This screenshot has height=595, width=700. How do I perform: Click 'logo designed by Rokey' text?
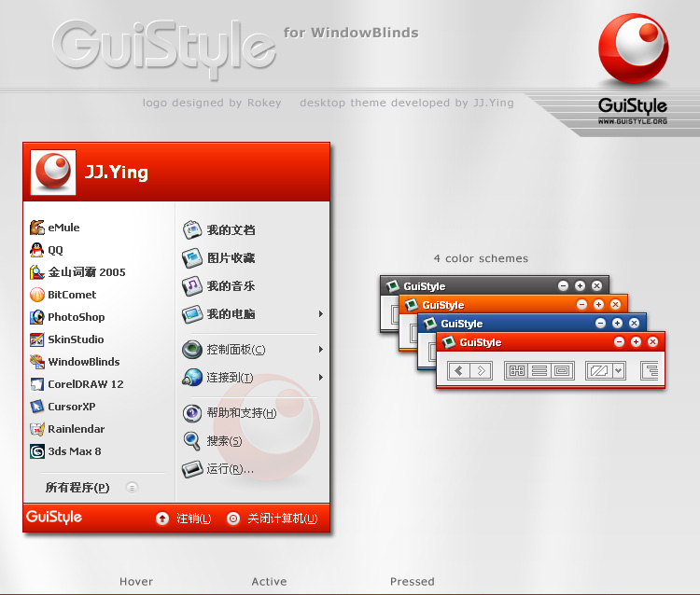point(212,103)
